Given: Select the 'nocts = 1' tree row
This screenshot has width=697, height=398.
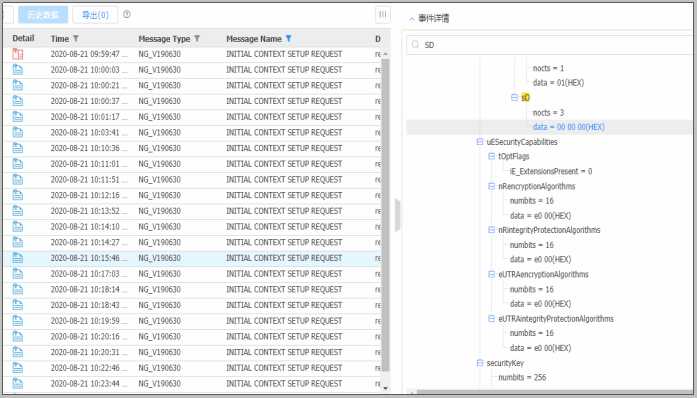Looking at the screenshot, I should click(548, 68).
